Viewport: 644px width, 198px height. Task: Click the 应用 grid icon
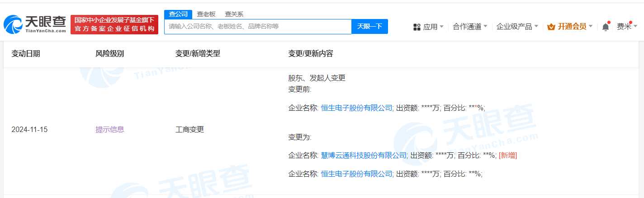(x=417, y=27)
